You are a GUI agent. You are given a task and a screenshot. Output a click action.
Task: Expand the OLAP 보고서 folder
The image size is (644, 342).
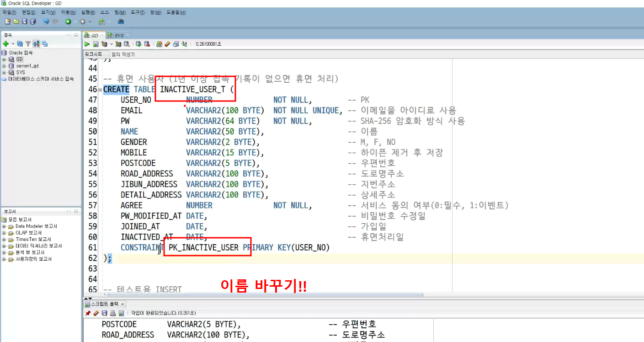coord(4,233)
